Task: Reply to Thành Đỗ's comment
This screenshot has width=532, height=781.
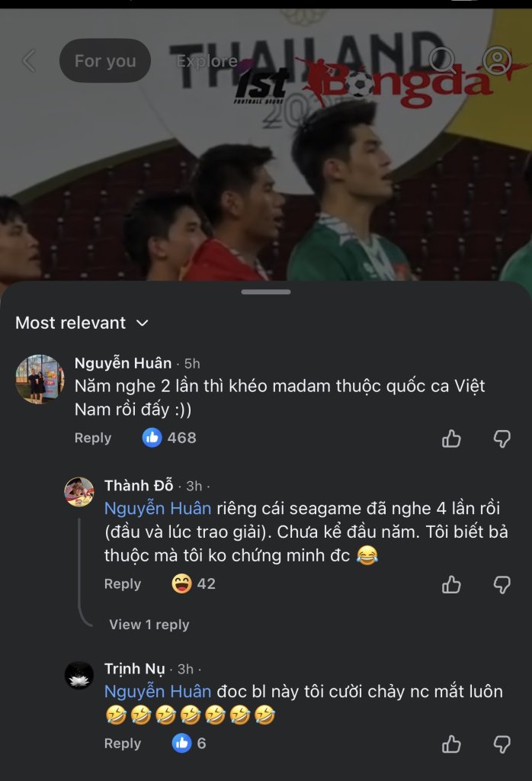Action: (x=123, y=584)
